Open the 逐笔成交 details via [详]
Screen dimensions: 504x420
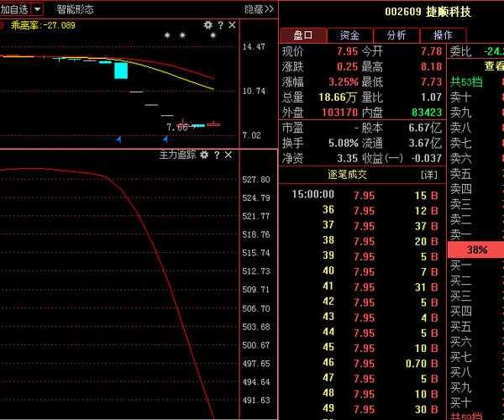click(429, 175)
